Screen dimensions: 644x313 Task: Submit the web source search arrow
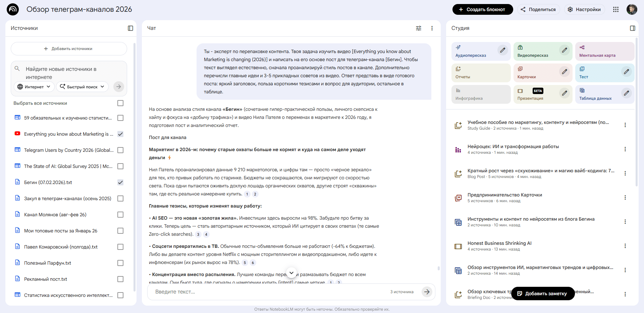(x=118, y=87)
